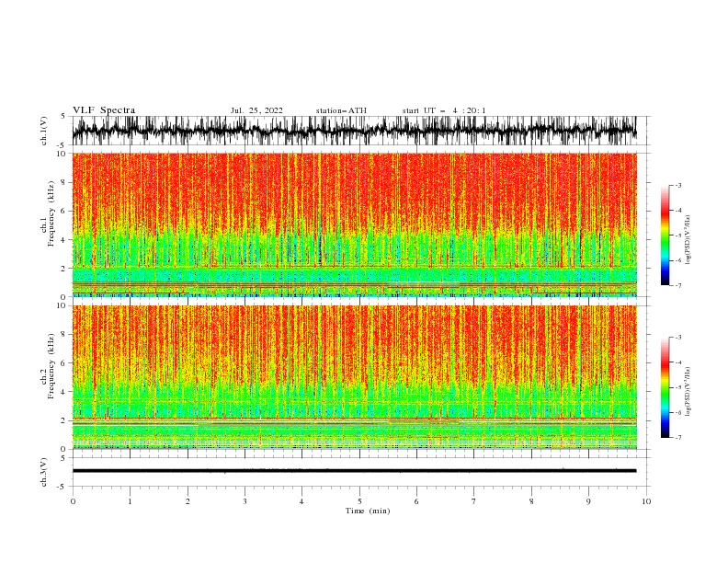Click the "Time (min)" axis label
728x563 pixels.
point(368,511)
